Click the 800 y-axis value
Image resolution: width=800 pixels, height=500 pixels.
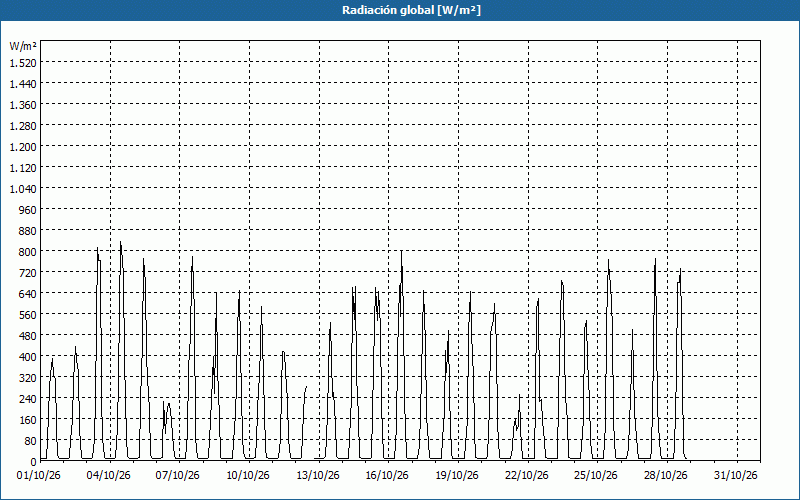[x=28, y=252]
